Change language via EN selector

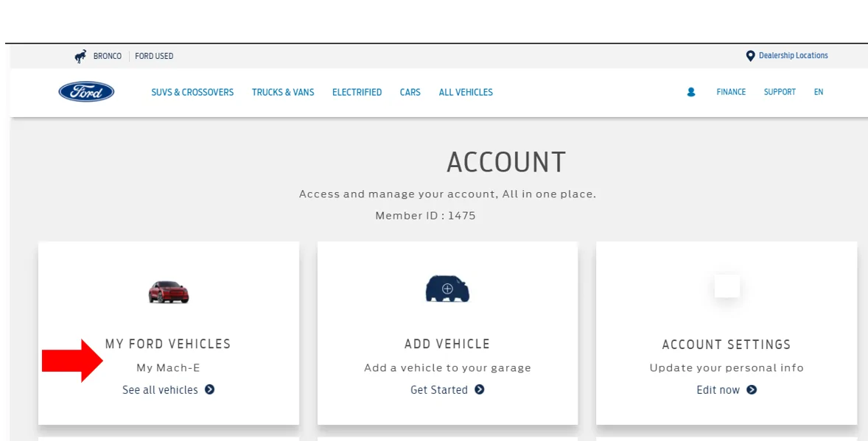click(x=818, y=92)
